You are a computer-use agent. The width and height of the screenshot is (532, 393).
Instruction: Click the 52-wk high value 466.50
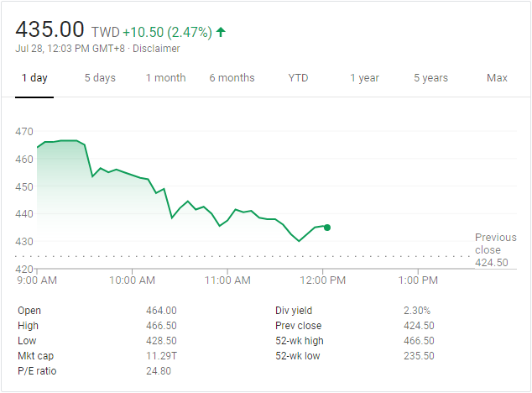418,341
